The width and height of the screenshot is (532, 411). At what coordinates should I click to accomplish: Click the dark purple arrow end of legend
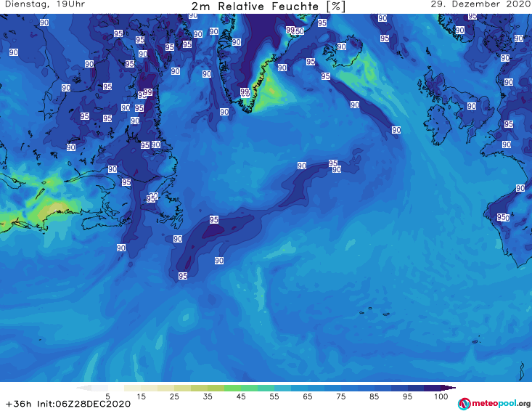pos(449,388)
